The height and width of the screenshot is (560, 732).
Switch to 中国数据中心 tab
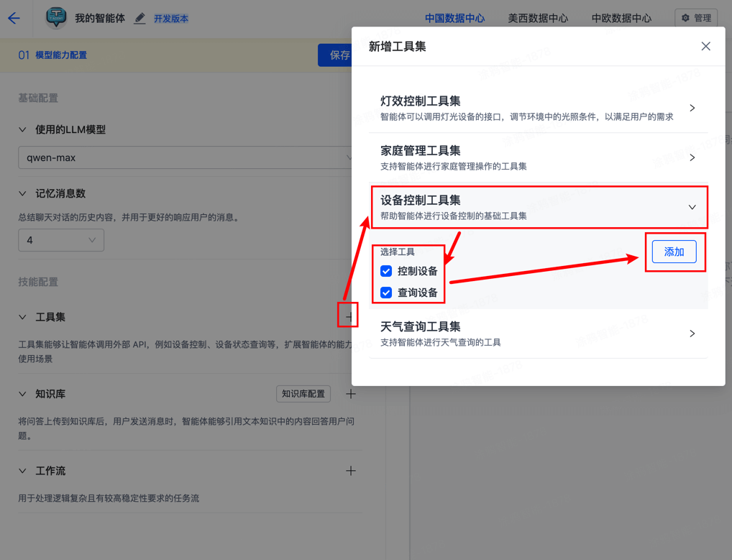(454, 18)
